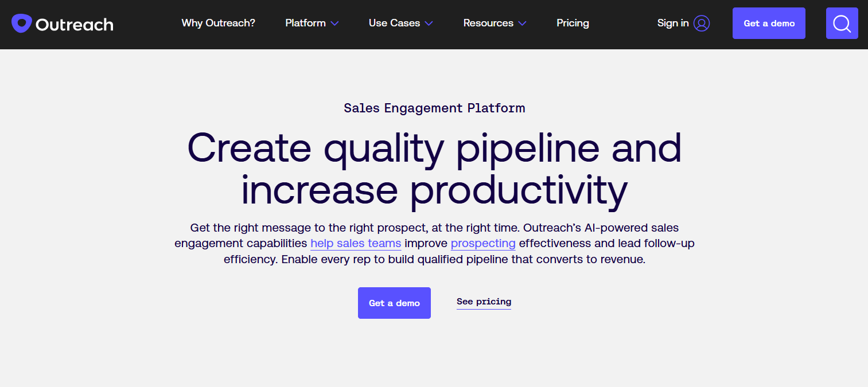Image resolution: width=868 pixels, height=387 pixels.
Task: Click Sign in
Action: [672, 23]
